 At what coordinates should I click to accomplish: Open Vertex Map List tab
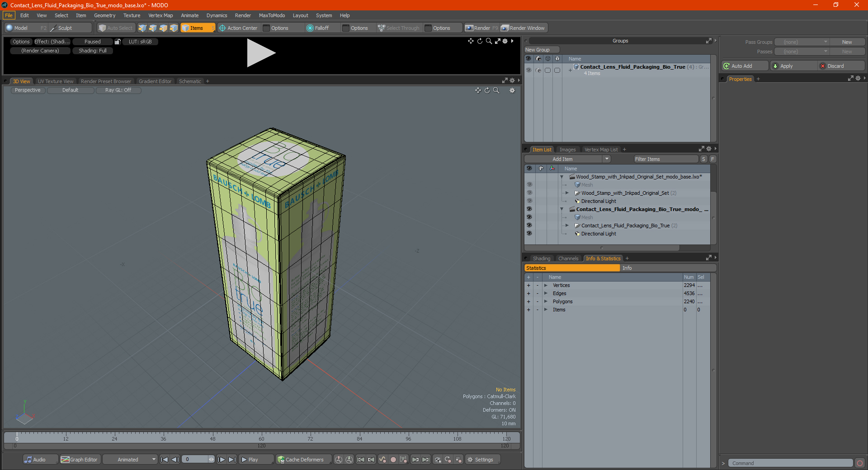point(601,150)
